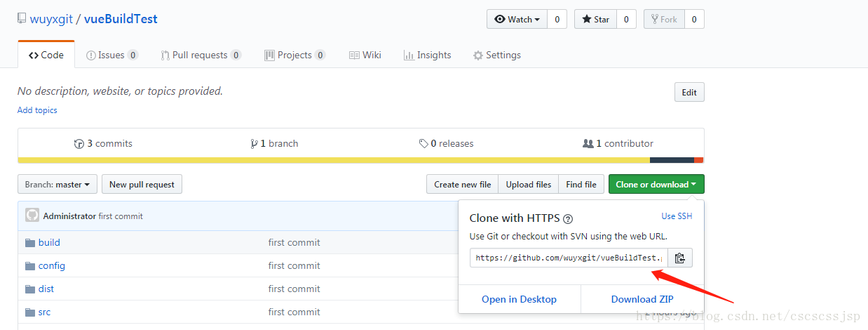
Task: Click the src folder icon
Action: pos(30,312)
